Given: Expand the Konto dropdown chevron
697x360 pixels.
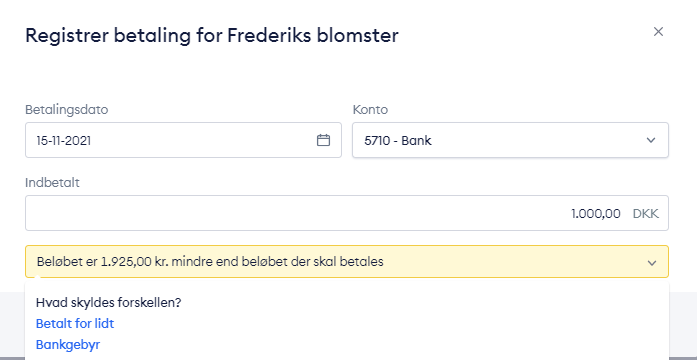Looking at the screenshot, I should (x=651, y=140).
